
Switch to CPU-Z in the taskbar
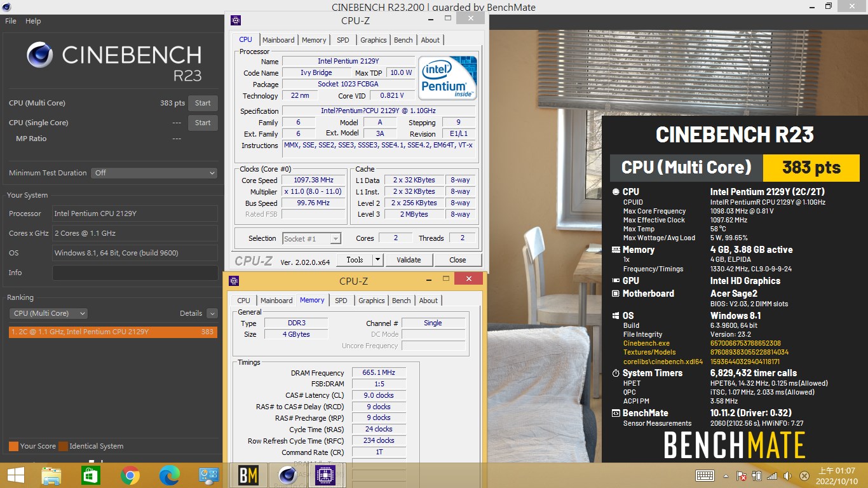tap(326, 475)
